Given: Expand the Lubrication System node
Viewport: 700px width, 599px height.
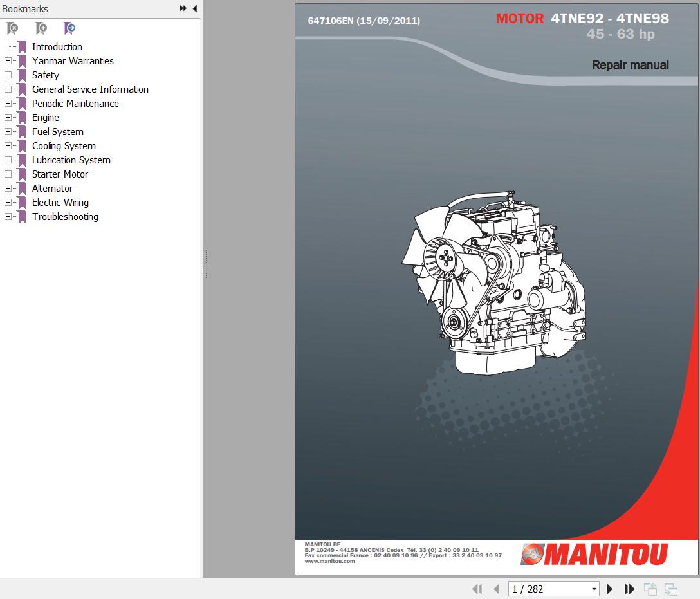Looking at the screenshot, I should point(8,160).
